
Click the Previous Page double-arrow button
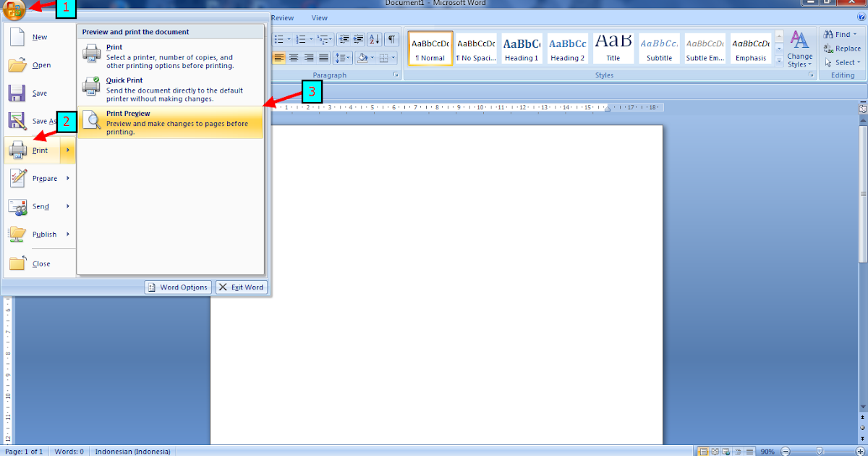(862, 418)
